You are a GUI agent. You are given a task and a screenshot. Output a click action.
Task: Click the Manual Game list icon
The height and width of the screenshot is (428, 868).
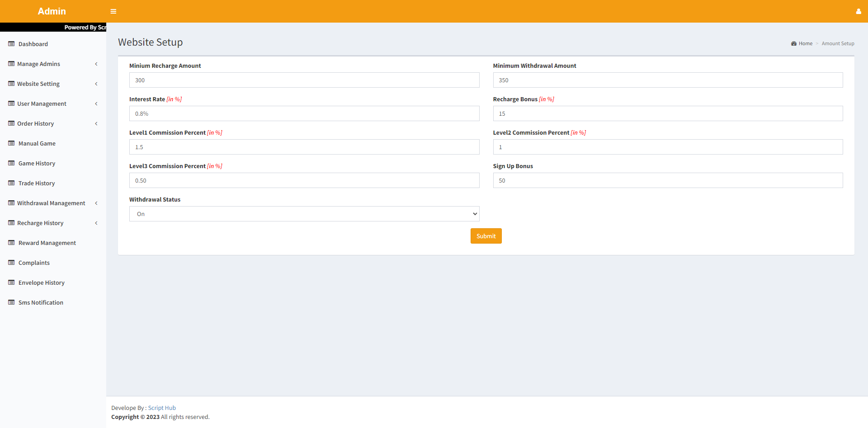[x=11, y=143]
